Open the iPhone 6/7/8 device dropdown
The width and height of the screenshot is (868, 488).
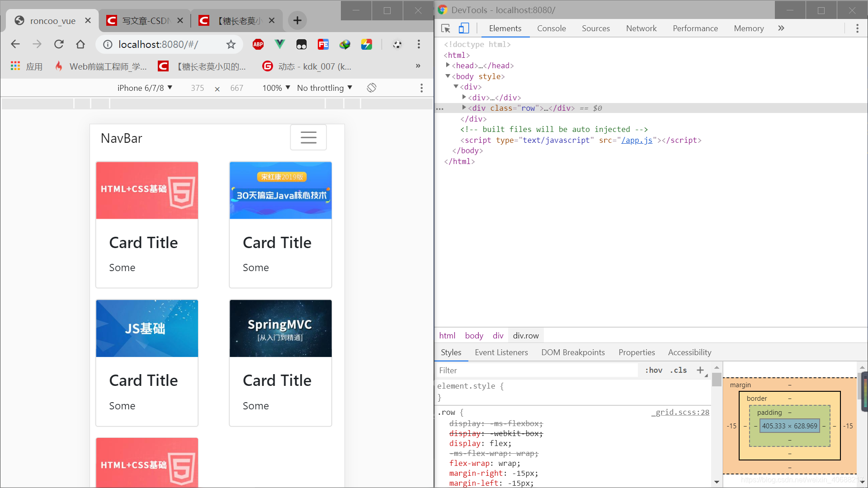pos(145,88)
